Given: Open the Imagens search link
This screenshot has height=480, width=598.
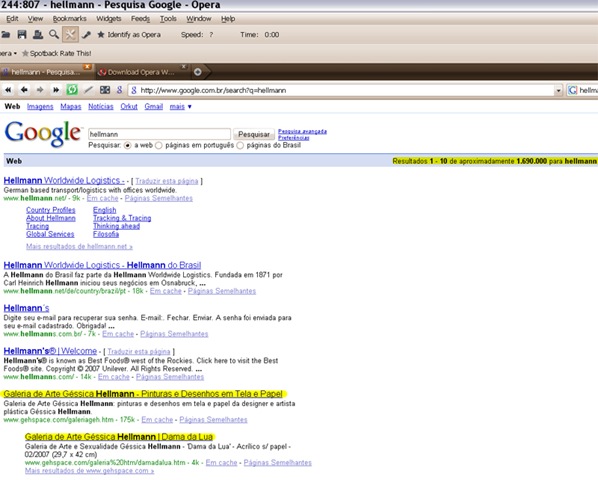Looking at the screenshot, I should (40, 107).
